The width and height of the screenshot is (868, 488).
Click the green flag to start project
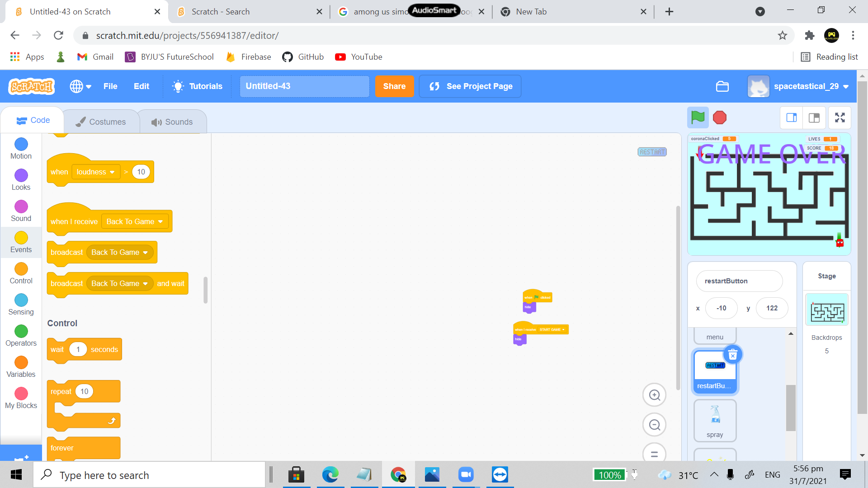tap(698, 117)
